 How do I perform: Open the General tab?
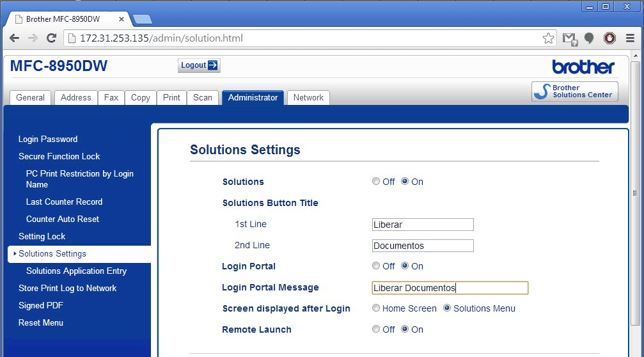coord(30,98)
